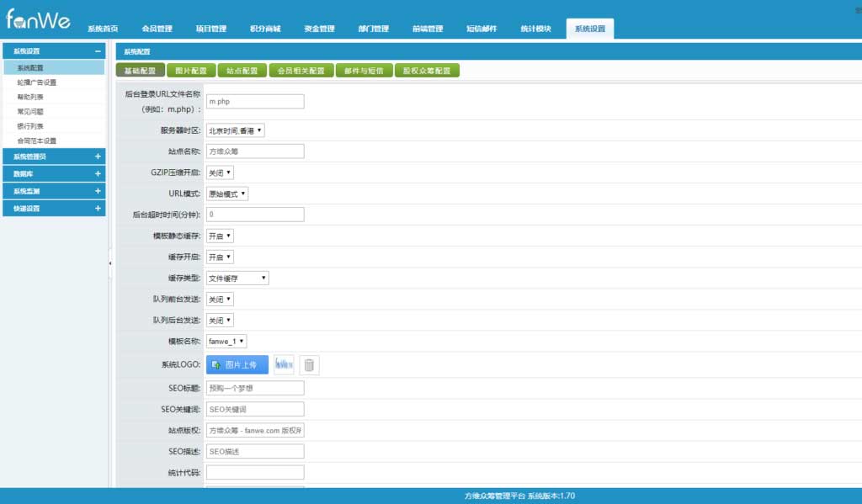Open the uploaded logo thumbnail preview
Image resolution: width=862 pixels, height=504 pixels.
(284, 364)
